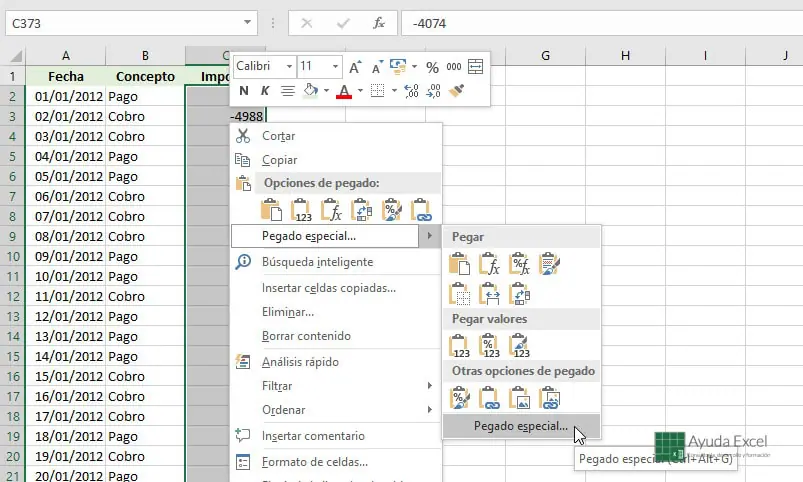The width and height of the screenshot is (803, 482).
Task: Click Pegado especial... at bottom of submenu
Action: pos(520,426)
